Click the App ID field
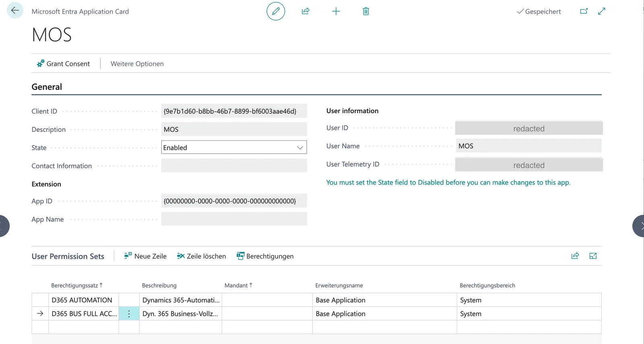644x344 pixels. tap(234, 201)
